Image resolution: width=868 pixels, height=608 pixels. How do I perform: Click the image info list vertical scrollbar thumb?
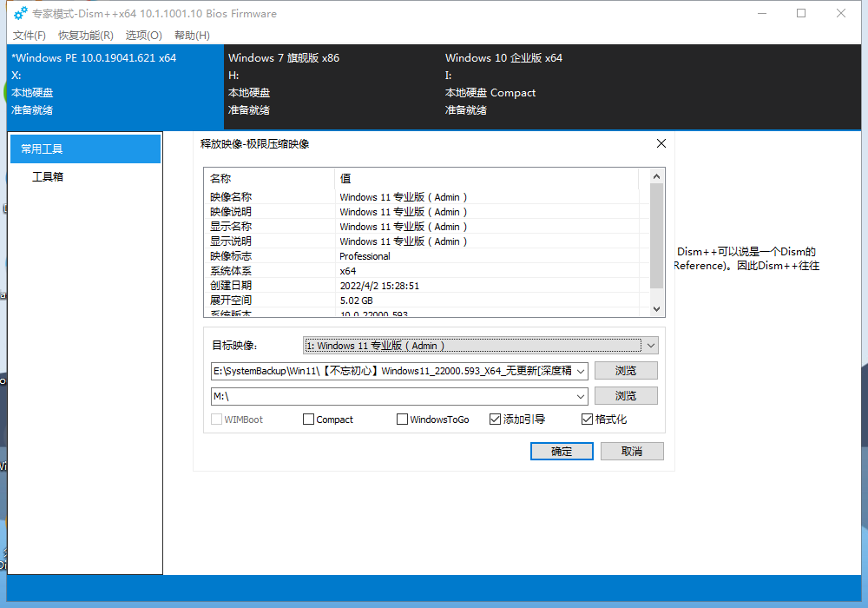pyautogui.click(x=656, y=236)
